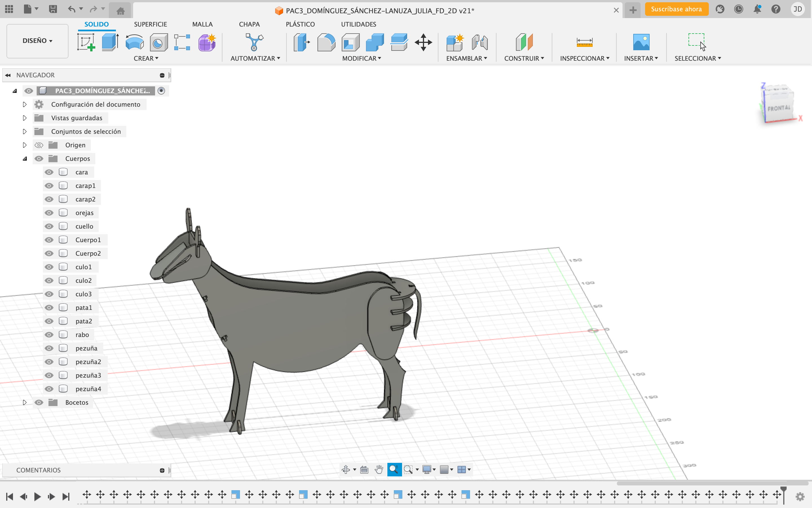
Task: Activate the Zoom magnifier tool
Action: pyautogui.click(x=394, y=469)
